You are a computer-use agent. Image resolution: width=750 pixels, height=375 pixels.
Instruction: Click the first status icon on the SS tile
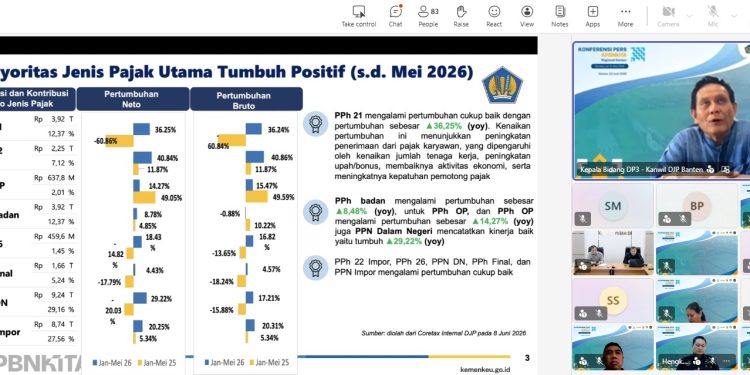(583, 313)
